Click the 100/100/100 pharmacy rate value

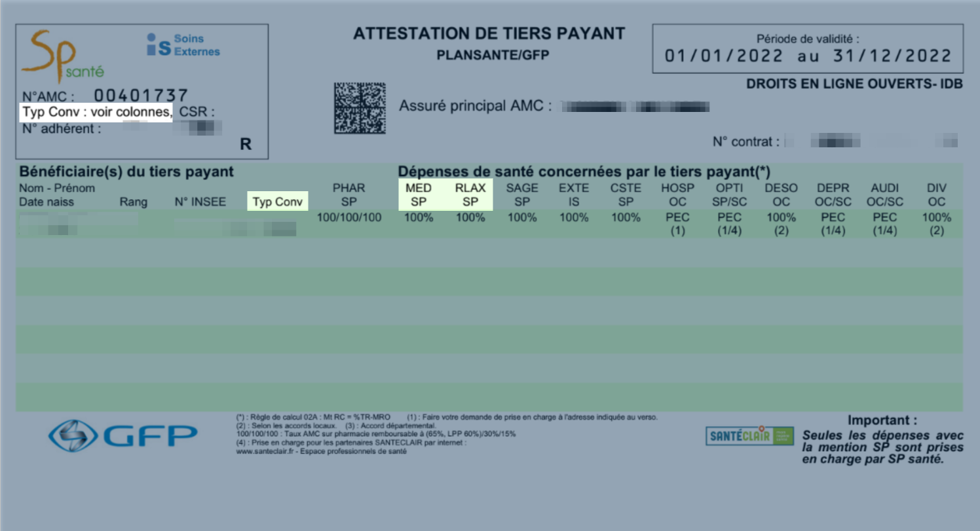pyautogui.click(x=349, y=217)
